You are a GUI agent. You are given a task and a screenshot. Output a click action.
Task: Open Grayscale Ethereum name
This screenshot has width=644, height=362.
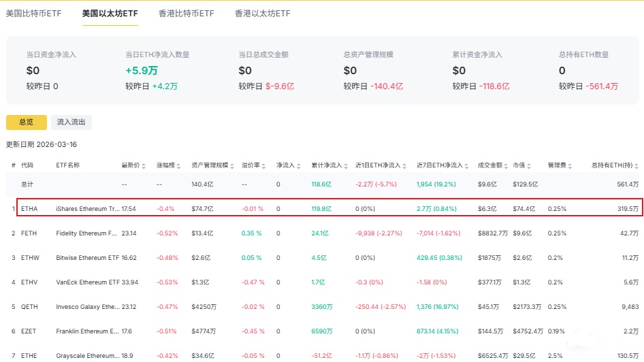point(88,356)
